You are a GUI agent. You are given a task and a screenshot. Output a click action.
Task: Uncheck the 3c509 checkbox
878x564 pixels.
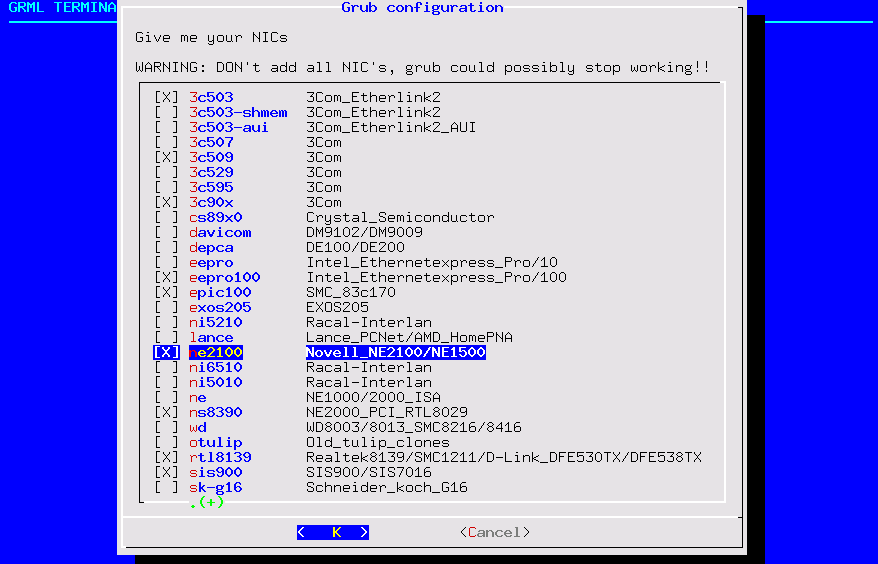point(166,157)
